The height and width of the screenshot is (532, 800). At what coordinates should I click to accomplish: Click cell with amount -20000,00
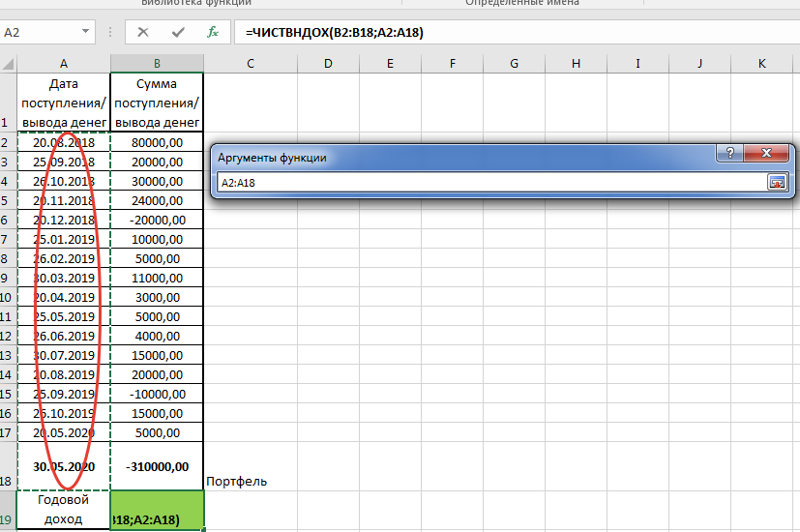pyautogui.click(x=157, y=220)
